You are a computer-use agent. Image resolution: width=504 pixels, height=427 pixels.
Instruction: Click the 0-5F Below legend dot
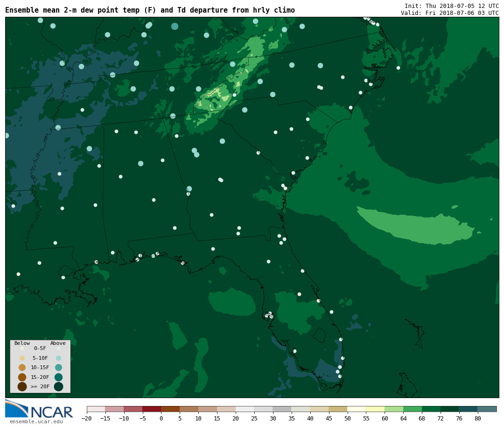pyautogui.click(x=22, y=348)
